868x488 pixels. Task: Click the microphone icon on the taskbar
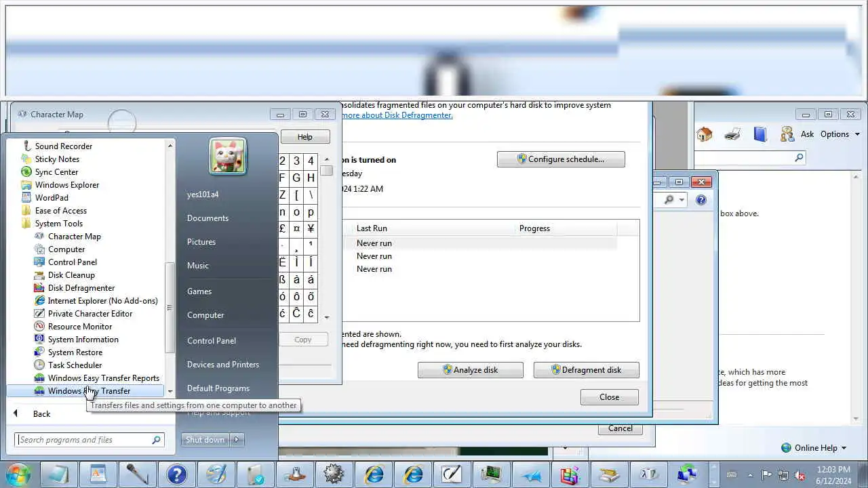coord(137,474)
